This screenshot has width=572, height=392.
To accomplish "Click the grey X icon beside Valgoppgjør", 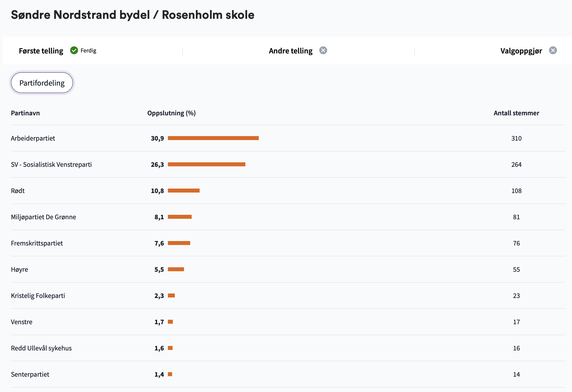I will pyautogui.click(x=553, y=50).
